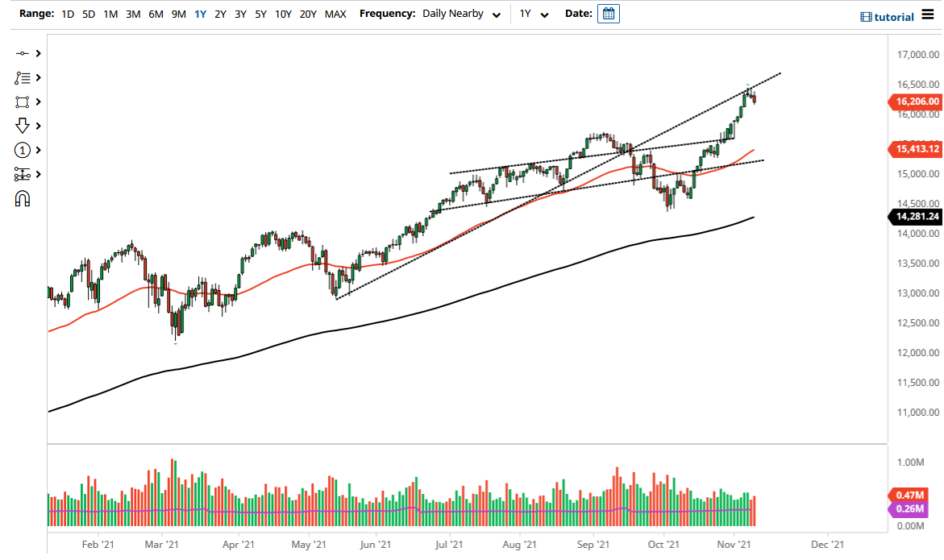The width and height of the screenshot is (944, 560).
Task: Select the numbered callout annotation tool
Action: (23, 150)
